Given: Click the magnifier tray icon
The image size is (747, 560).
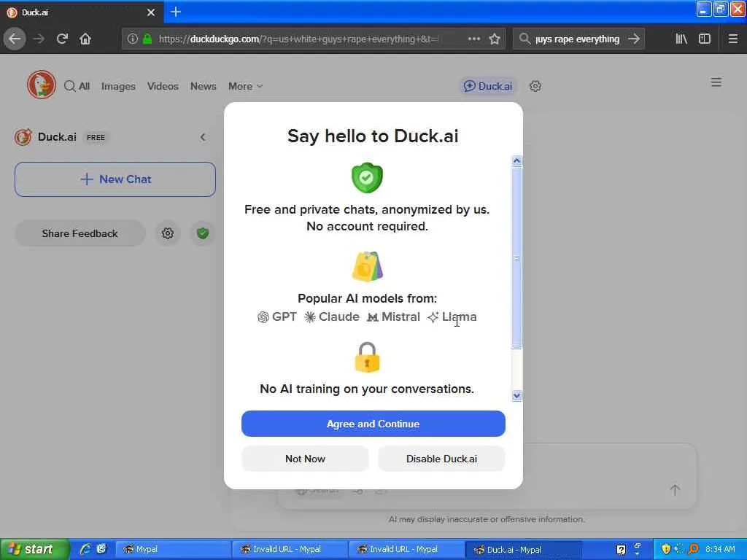Looking at the screenshot, I should point(693,549).
